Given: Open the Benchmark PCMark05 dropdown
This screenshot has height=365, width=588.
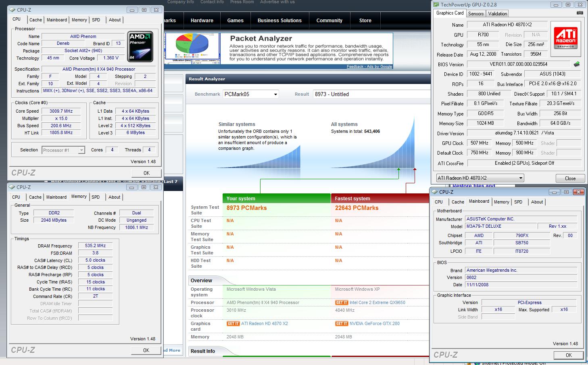Looking at the screenshot, I should [x=250, y=94].
